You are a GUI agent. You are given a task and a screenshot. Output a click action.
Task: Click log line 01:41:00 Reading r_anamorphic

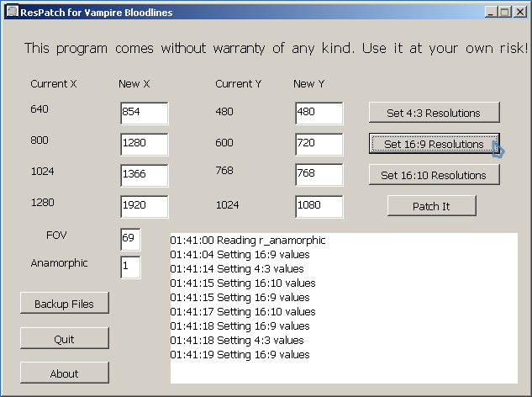coord(248,241)
